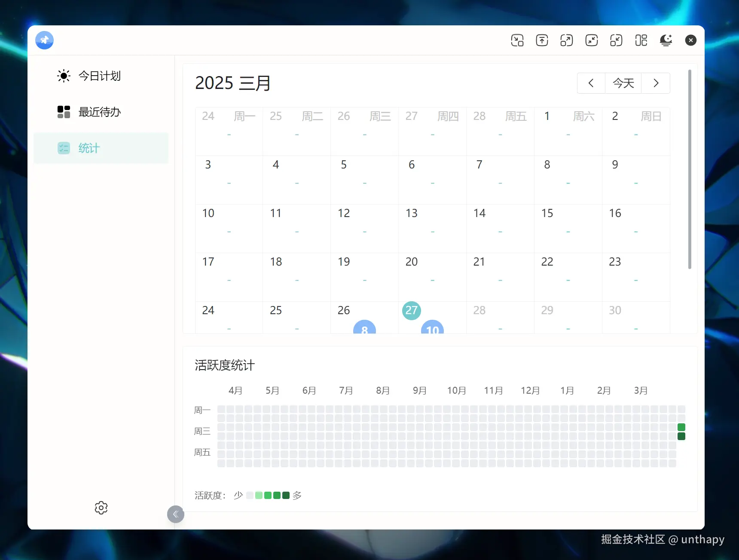The image size is (739, 560).
Task: Collapse the sidebar with the double-chevron button
Action: (176, 514)
